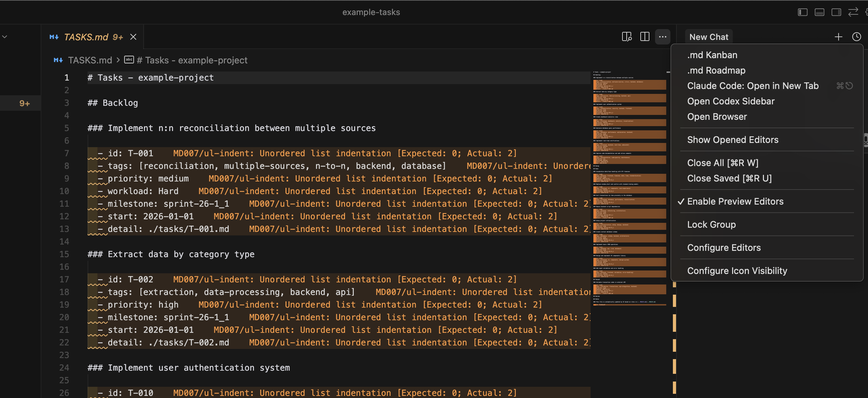868x398 pixels.
Task: Open the Markdown preview to the side
Action: [627, 36]
